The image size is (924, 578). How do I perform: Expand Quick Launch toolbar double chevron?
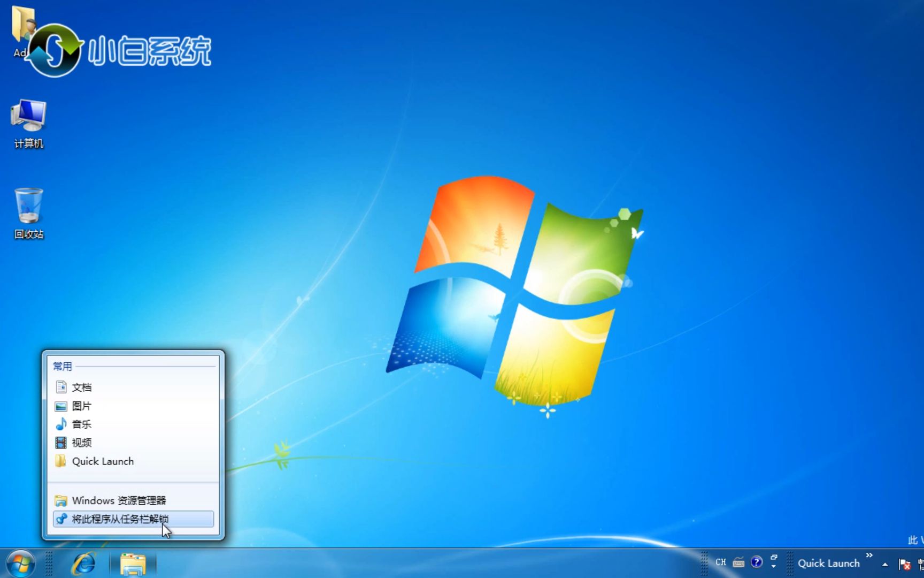click(x=869, y=556)
